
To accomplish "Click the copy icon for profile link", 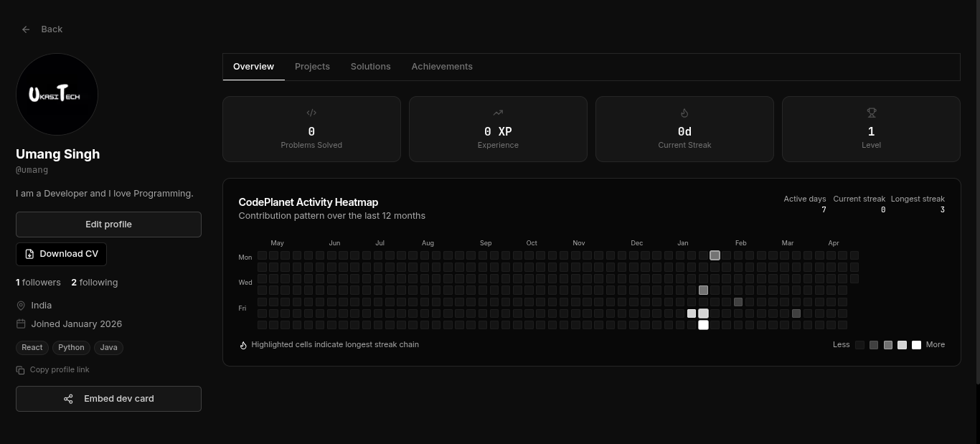I will coord(20,370).
